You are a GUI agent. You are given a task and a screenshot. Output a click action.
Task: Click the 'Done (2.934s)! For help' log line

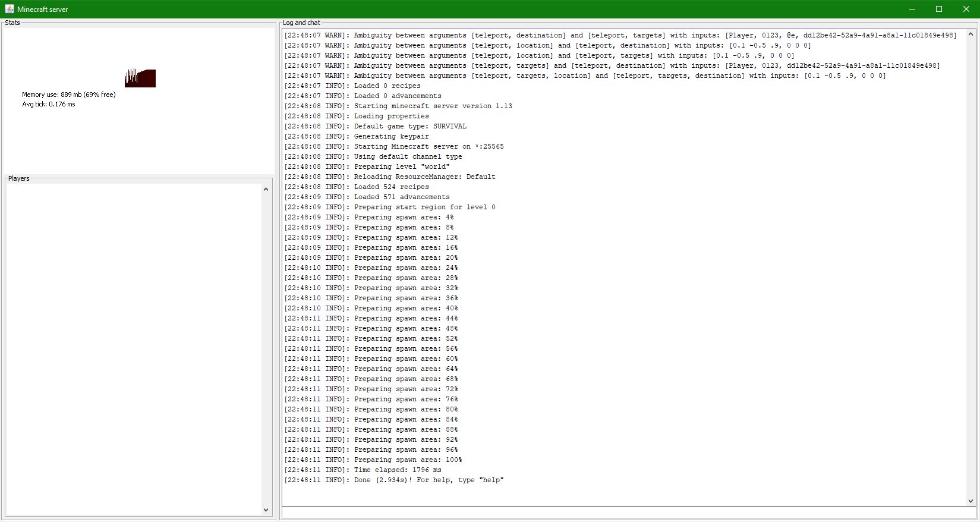click(x=394, y=480)
